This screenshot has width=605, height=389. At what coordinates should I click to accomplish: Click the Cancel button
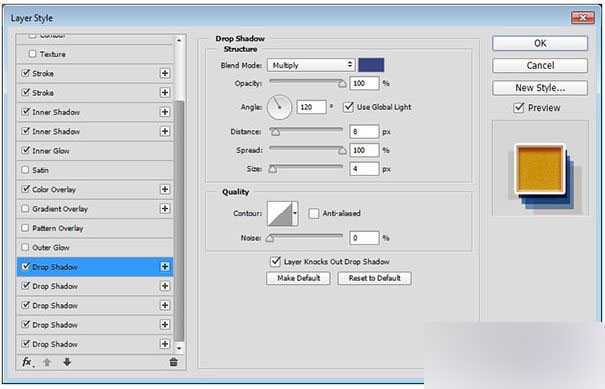coord(540,66)
